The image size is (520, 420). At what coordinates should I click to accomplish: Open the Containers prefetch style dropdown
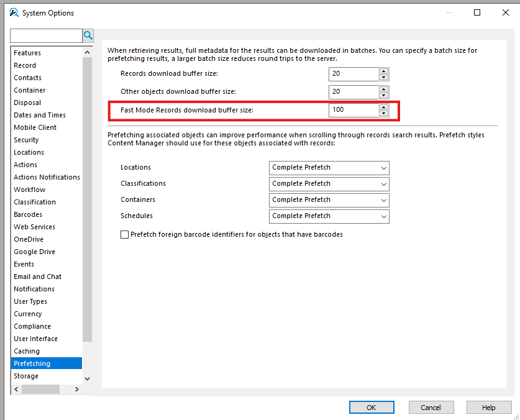point(329,200)
